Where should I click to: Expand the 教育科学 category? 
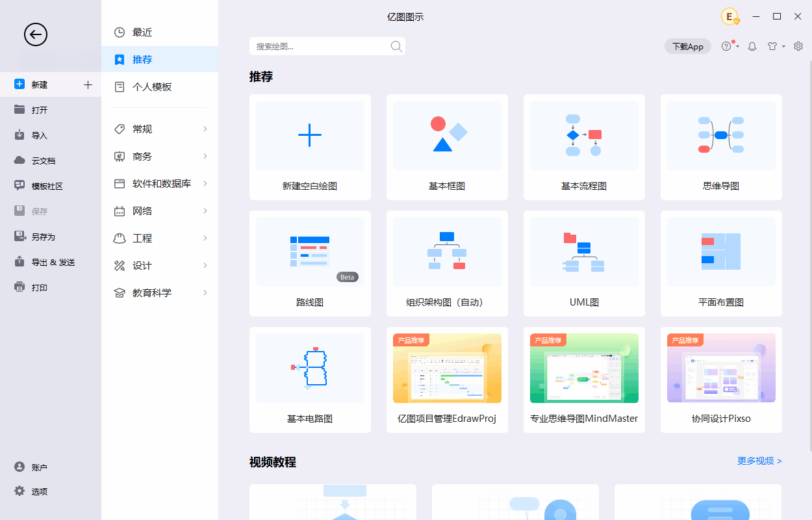[160, 293]
